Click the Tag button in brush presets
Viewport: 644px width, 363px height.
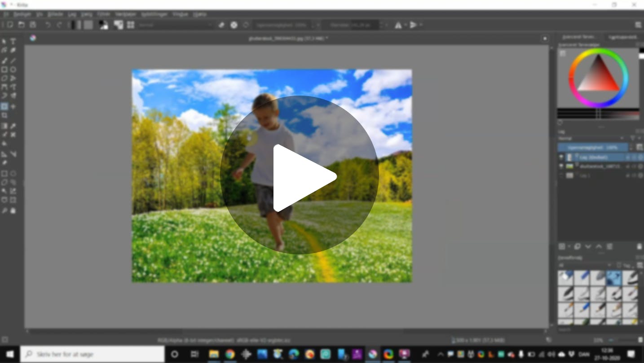(625, 265)
